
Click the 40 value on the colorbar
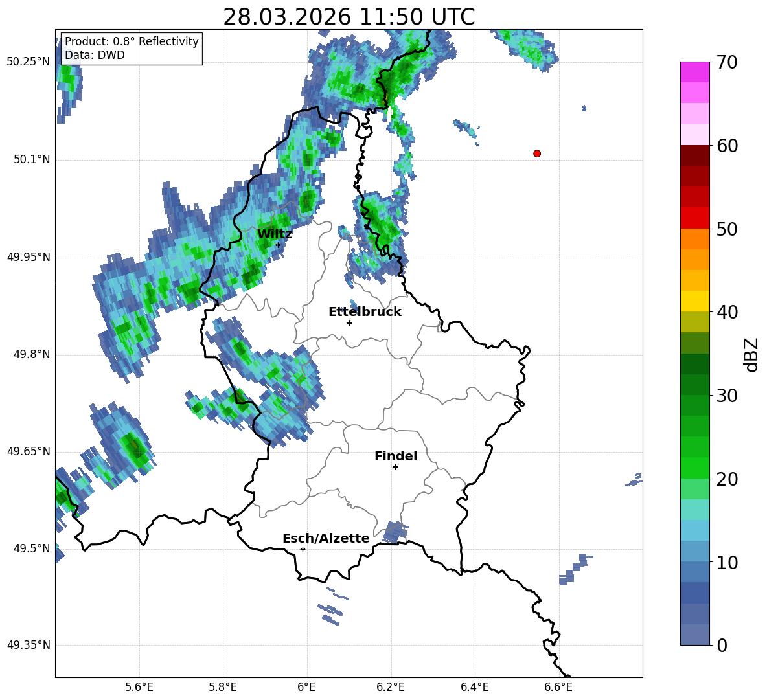pos(726,312)
